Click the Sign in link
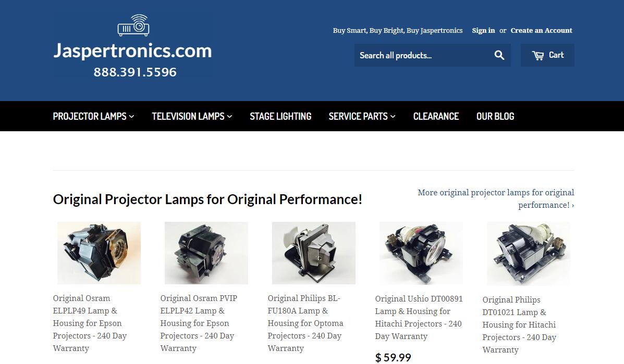 [x=484, y=31]
